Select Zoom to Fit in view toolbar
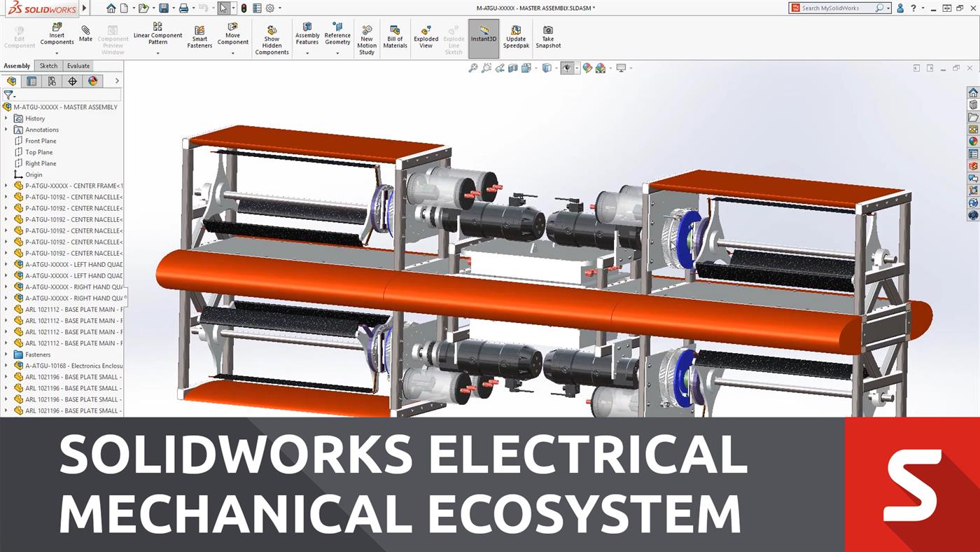 click(x=473, y=67)
